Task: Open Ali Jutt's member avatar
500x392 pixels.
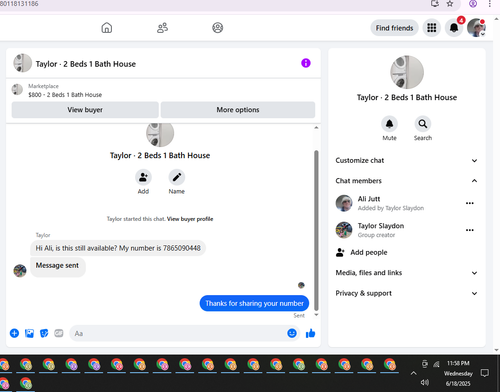Action: pos(344,203)
